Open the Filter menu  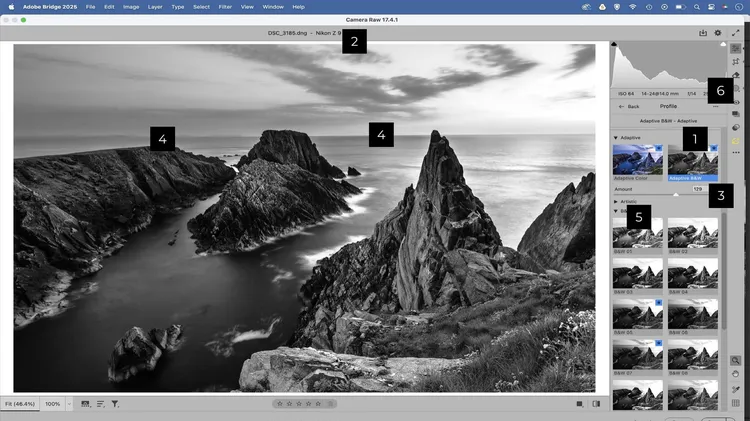(x=225, y=7)
